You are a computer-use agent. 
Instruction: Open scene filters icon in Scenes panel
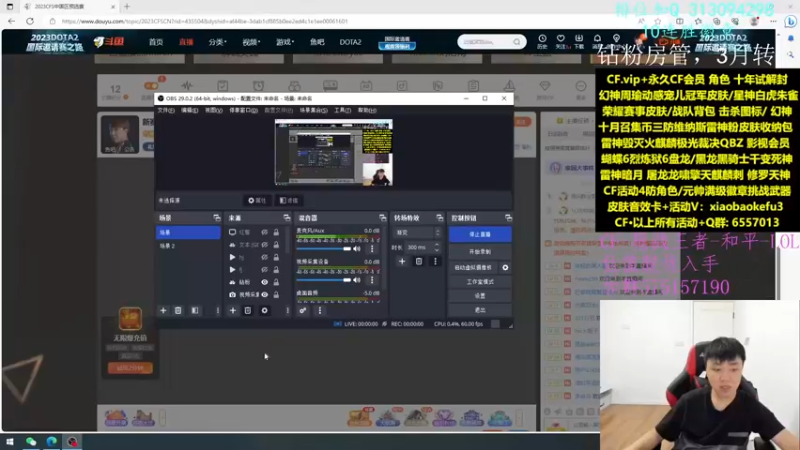[195, 310]
